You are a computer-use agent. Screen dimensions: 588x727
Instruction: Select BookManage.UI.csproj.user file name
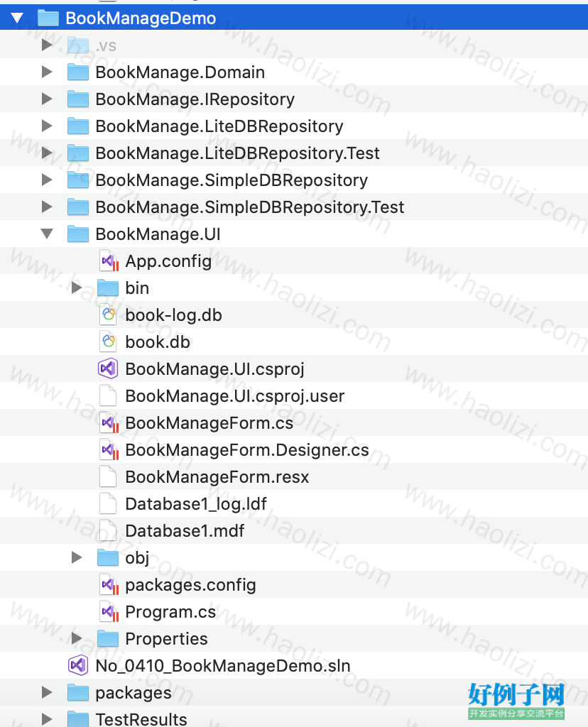234,396
